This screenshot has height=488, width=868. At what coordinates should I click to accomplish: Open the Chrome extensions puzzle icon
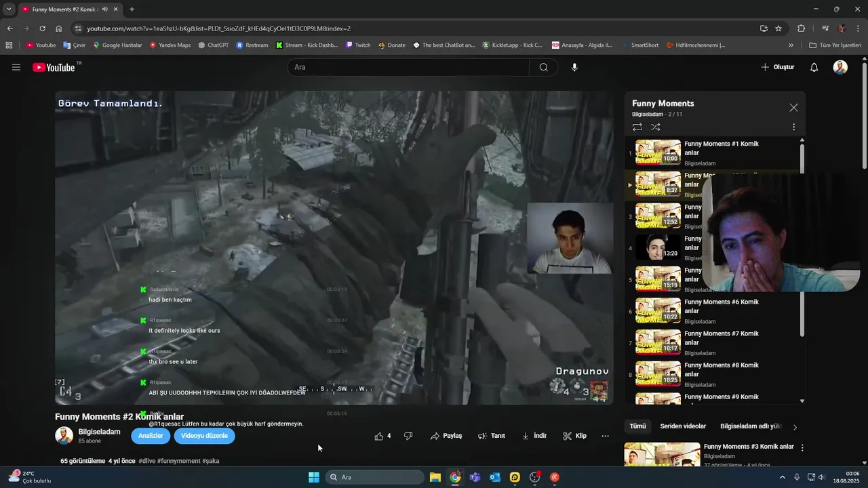tap(801, 28)
